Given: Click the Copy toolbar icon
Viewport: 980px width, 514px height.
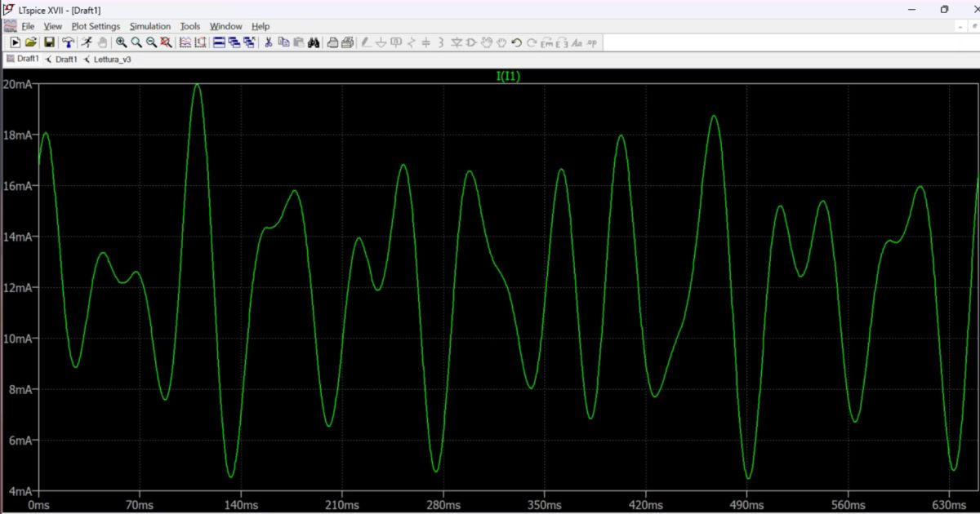Looking at the screenshot, I should pyautogui.click(x=283, y=42).
